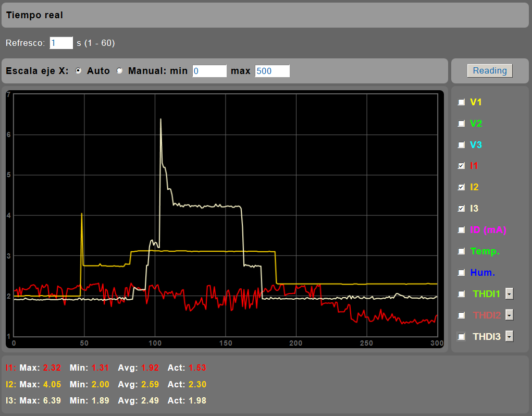The width and height of the screenshot is (532, 416).
Task: Click the V3 legend label
Action: coord(476,145)
